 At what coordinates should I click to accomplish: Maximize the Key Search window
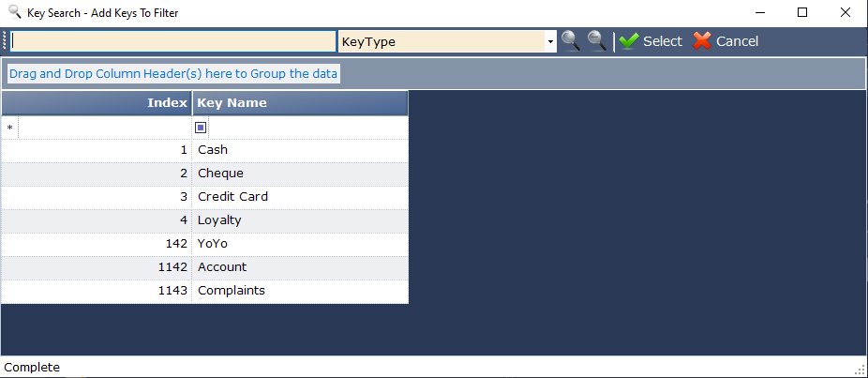(x=802, y=12)
